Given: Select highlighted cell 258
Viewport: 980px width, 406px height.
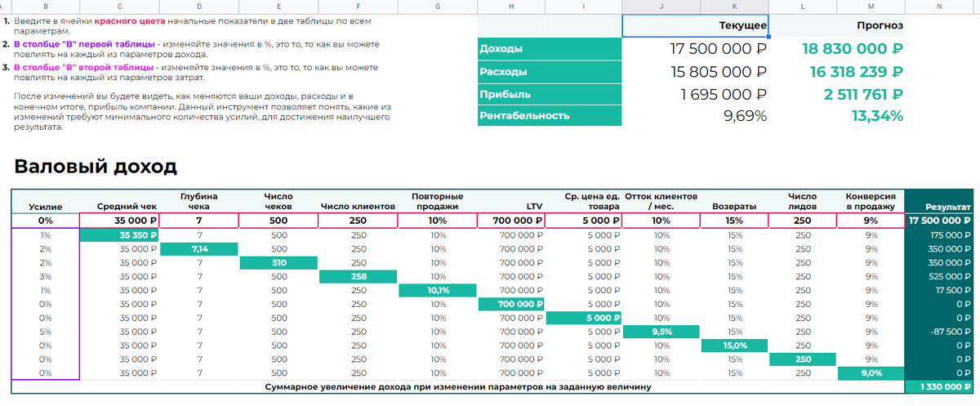Looking at the screenshot, I should pos(358,277).
